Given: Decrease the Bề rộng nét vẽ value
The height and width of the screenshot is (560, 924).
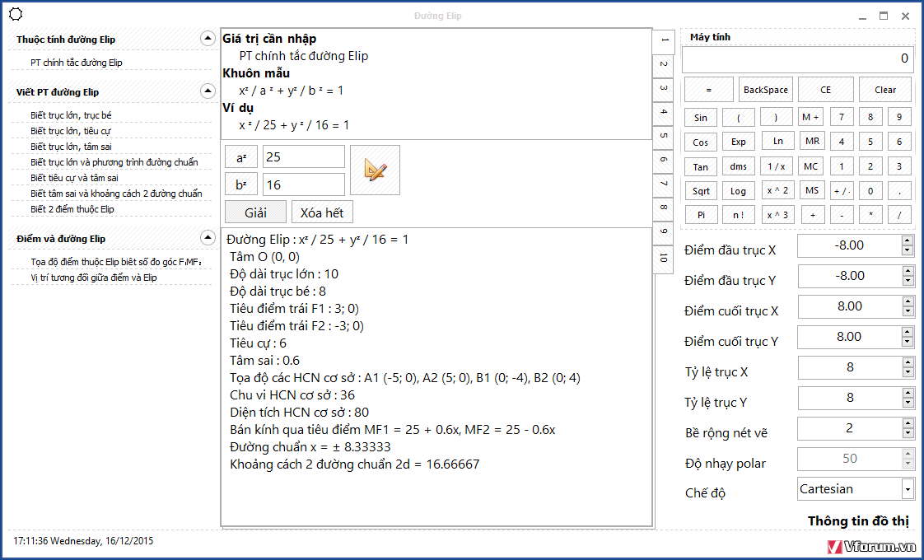Looking at the screenshot, I should tap(908, 433).
